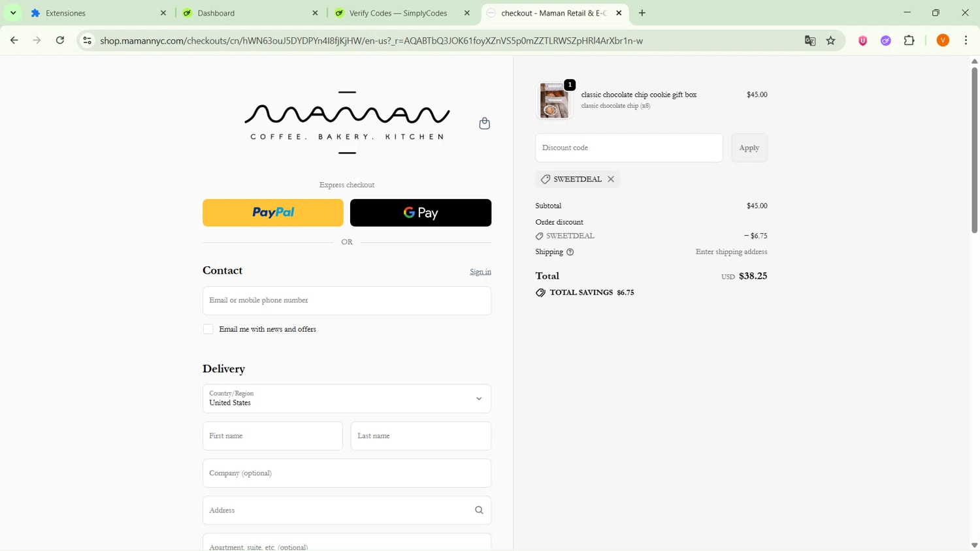Image resolution: width=980 pixels, height=551 pixels.
Task: Click the Company (optional) field
Action: [347, 473]
